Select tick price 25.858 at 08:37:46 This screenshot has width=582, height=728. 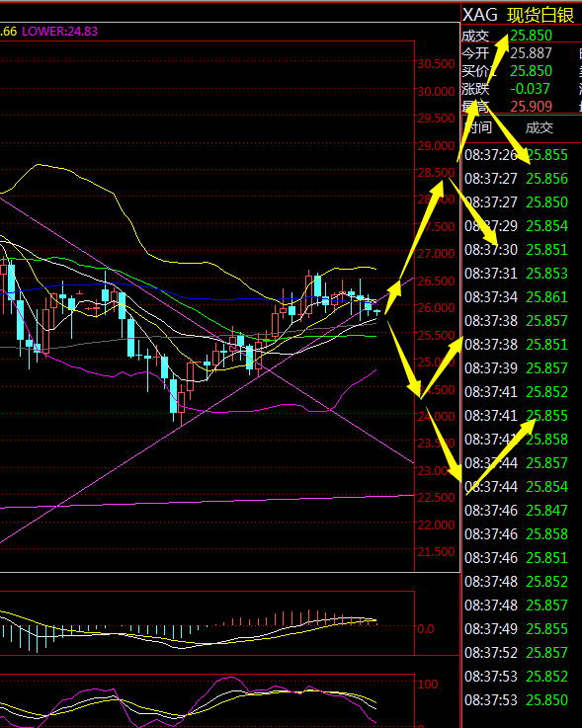[x=546, y=534]
